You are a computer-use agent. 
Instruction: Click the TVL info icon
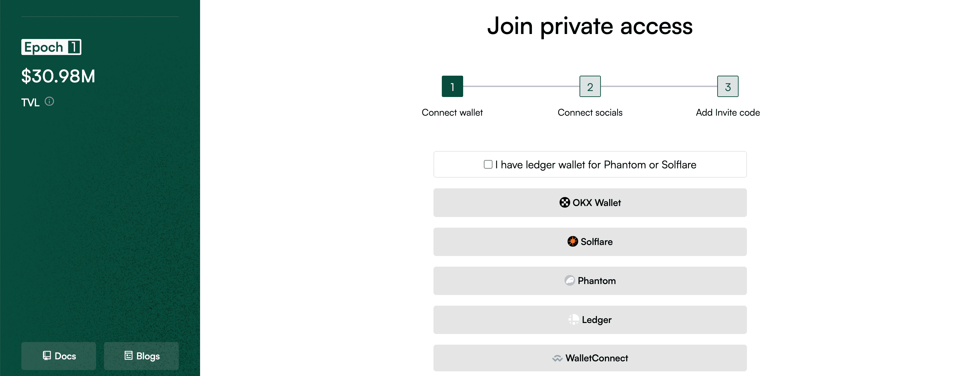pyautogui.click(x=49, y=102)
